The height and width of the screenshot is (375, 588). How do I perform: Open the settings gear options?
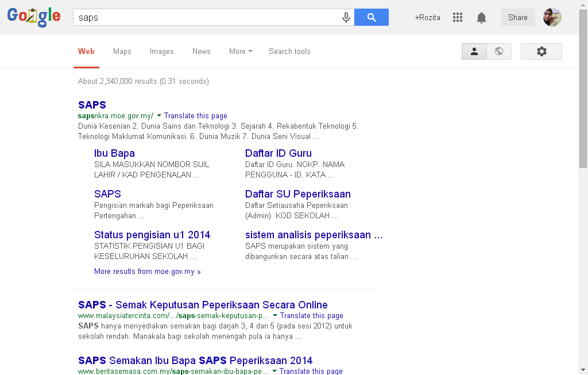click(x=541, y=51)
